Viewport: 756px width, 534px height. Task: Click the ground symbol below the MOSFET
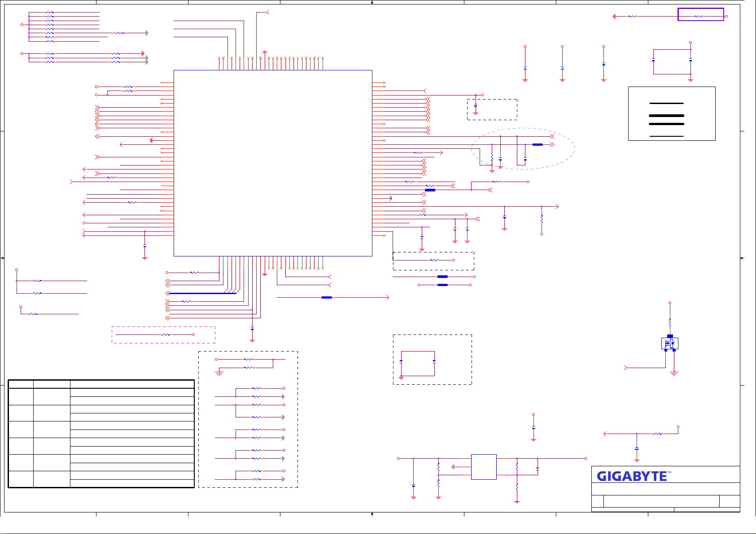(674, 373)
